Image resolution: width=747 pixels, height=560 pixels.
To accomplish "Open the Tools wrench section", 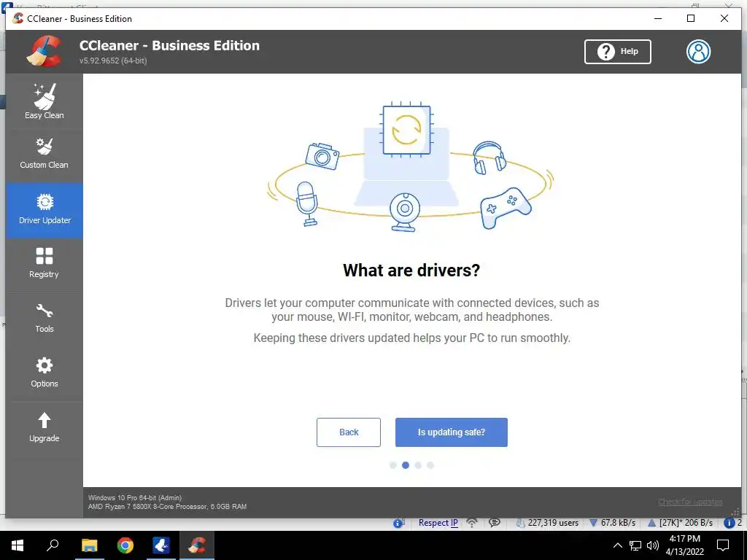I will pyautogui.click(x=44, y=318).
